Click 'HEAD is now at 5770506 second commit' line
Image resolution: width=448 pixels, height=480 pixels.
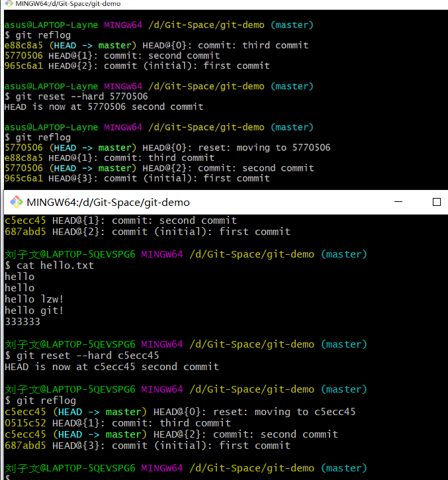click(104, 107)
